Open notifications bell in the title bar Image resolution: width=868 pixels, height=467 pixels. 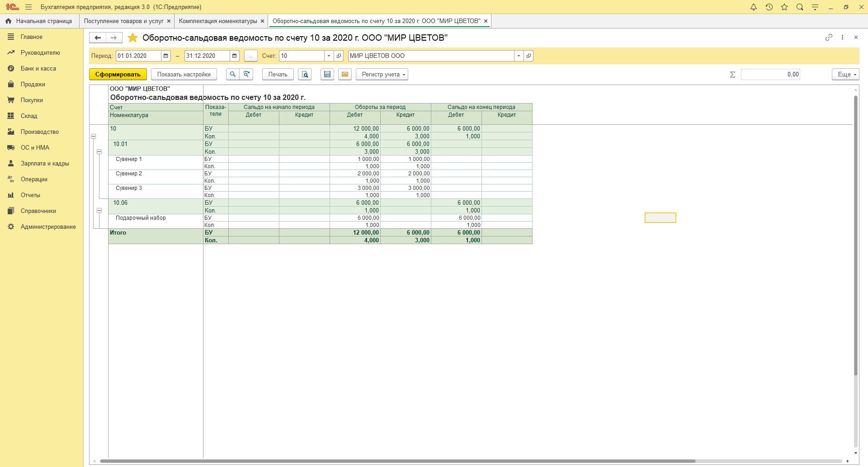click(754, 7)
